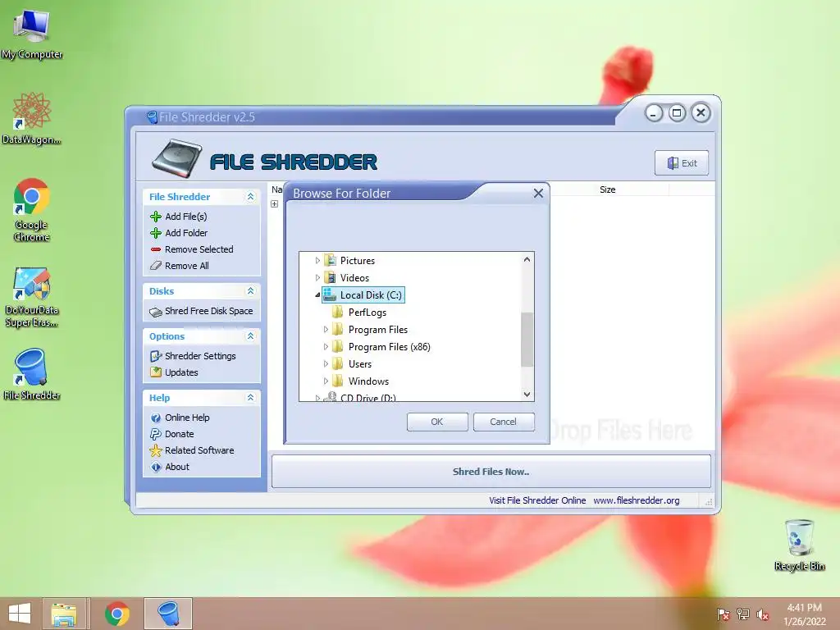Click the Exit button
Viewport: 840px width, 630px height.
point(682,163)
